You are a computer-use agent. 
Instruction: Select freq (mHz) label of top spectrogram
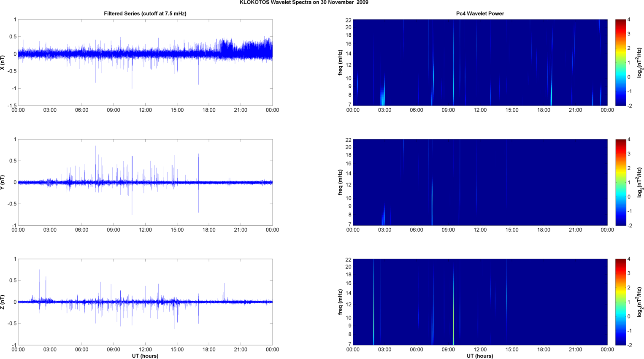340,62
